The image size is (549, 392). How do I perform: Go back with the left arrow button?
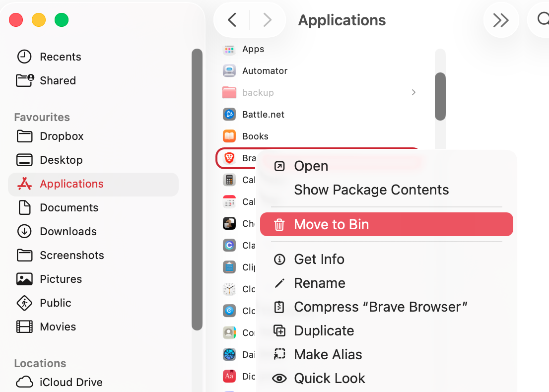(x=232, y=20)
